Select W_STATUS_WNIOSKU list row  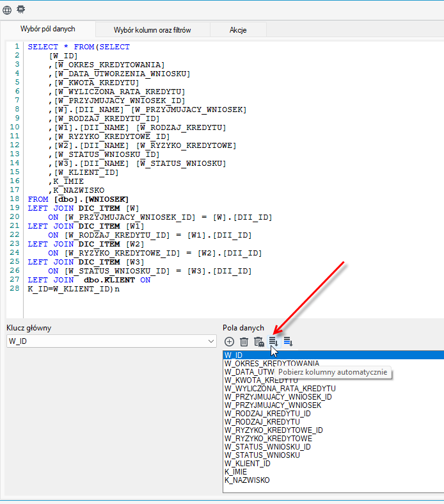[333, 455]
